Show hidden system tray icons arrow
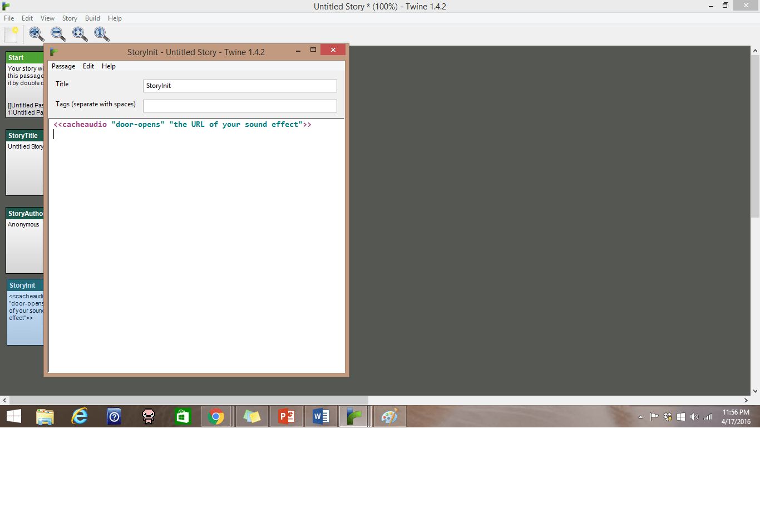This screenshot has height=532, width=760. click(640, 417)
